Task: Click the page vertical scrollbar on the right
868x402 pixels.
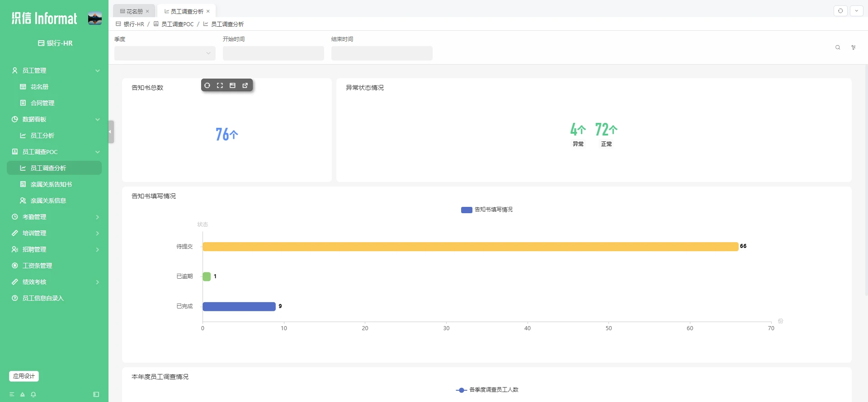Action: [866, 181]
